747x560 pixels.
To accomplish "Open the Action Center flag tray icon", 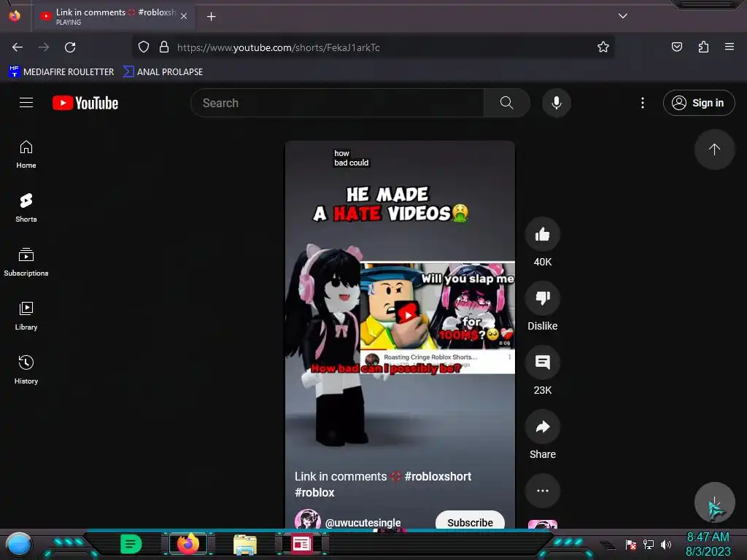I will coord(631,544).
